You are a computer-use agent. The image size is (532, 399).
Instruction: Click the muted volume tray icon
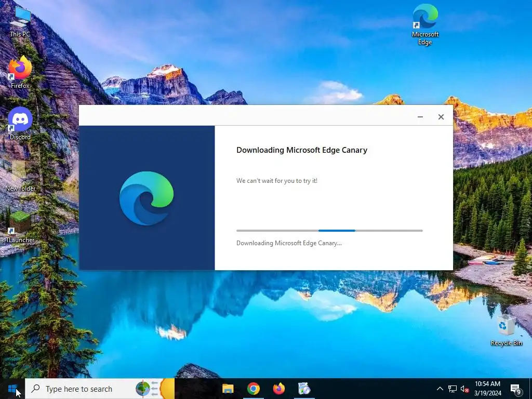[x=465, y=389]
